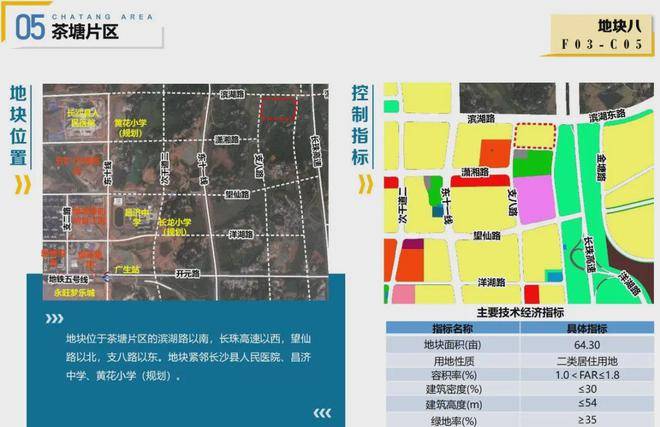The height and width of the screenshot is (427, 660).
Task: Click 望仙路 label on the zoning map
Action: pos(487,235)
